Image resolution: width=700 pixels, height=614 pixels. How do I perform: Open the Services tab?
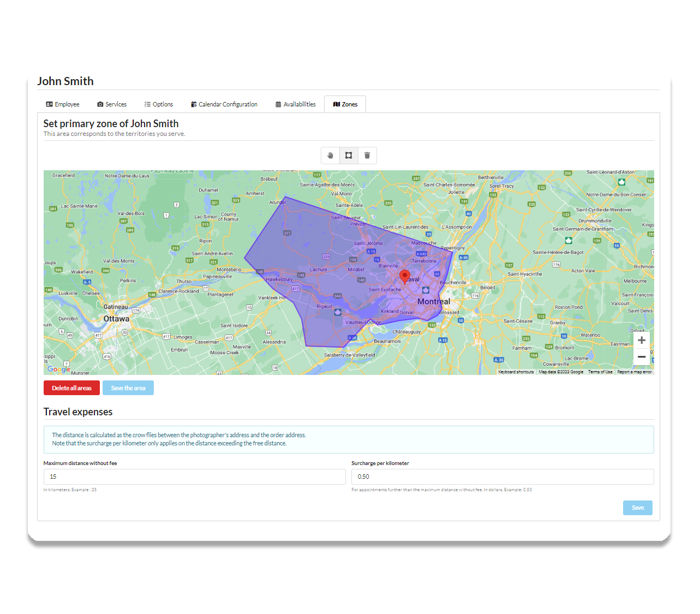pos(112,104)
